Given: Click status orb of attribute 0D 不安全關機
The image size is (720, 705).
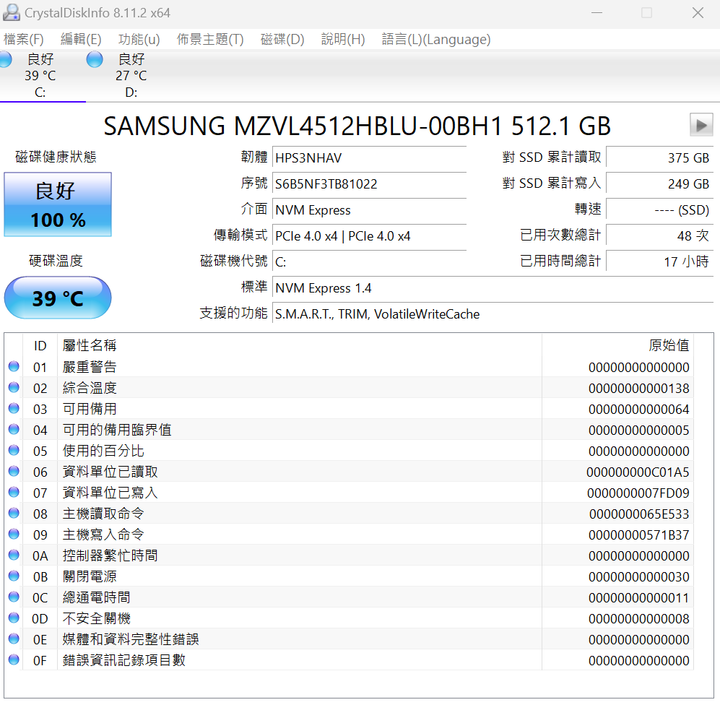Looking at the screenshot, I should click(x=14, y=618).
